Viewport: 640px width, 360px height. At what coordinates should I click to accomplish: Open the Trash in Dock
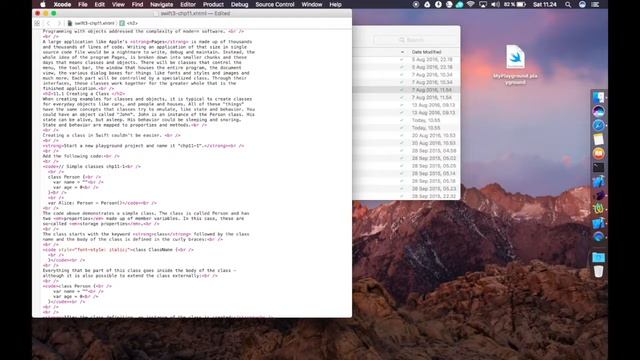[598, 271]
